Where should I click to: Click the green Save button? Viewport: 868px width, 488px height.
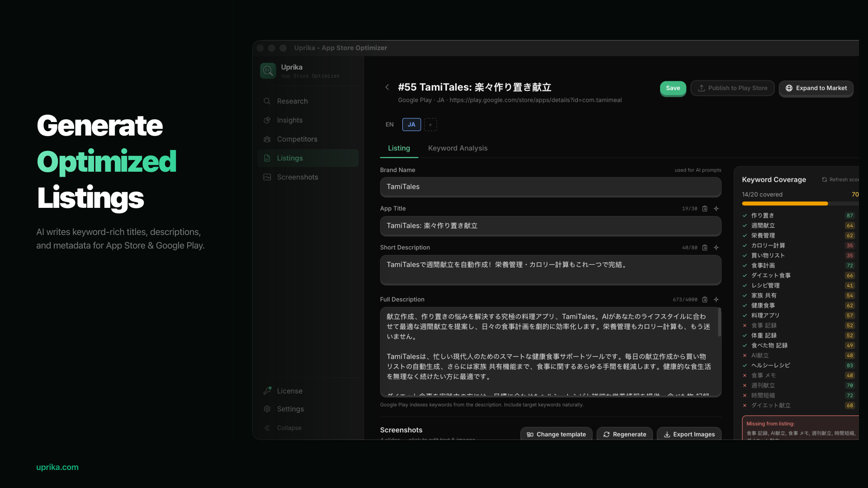coord(673,88)
